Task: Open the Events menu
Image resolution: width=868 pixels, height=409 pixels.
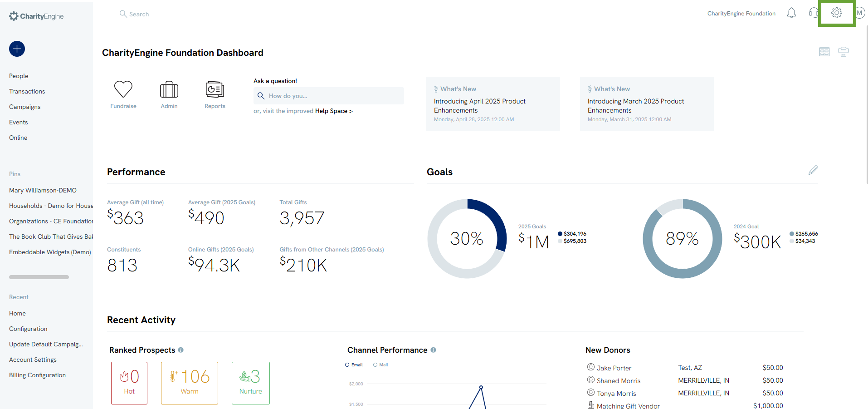Action: click(19, 122)
